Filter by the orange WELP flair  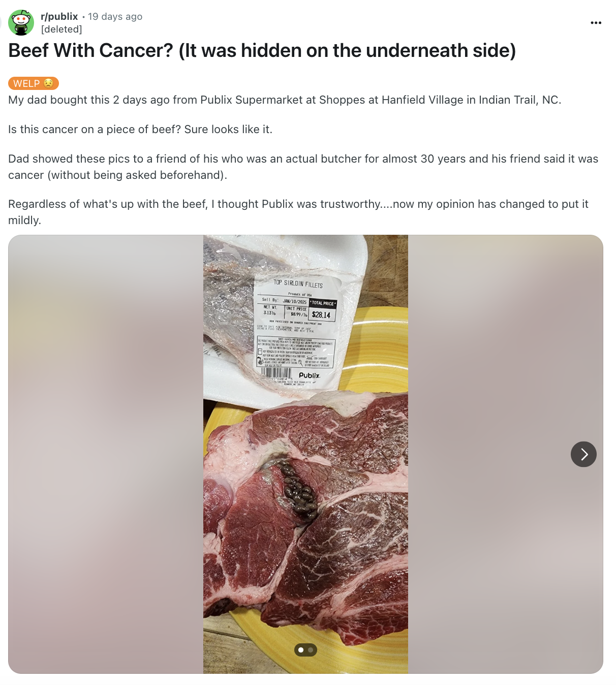tap(34, 83)
